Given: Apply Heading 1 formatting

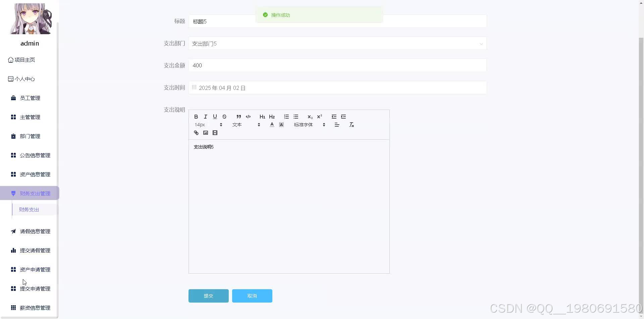Looking at the screenshot, I should tap(262, 117).
